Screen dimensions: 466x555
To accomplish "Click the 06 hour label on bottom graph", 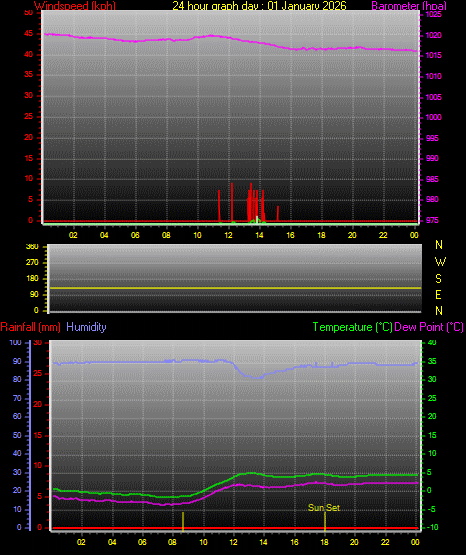I will pos(142,542).
